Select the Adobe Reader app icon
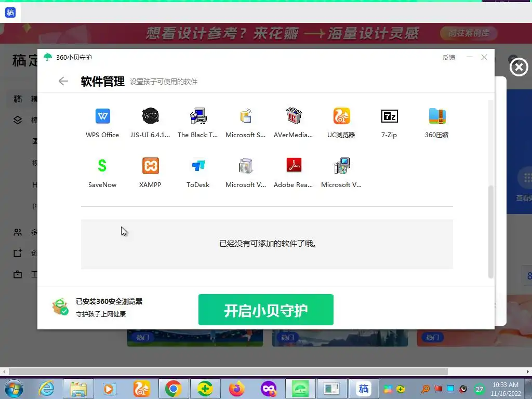The width and height of the screenshot is (532, 399). tap(294, 166)
